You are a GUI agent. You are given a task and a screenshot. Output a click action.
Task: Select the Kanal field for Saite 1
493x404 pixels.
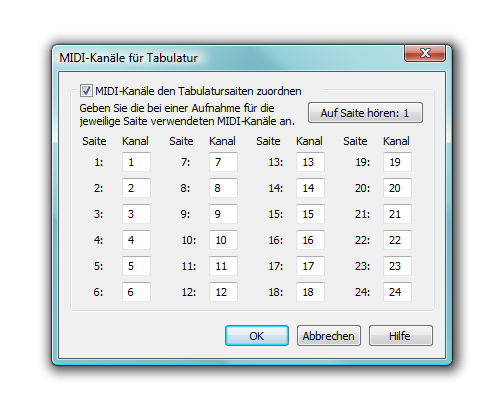136,162
